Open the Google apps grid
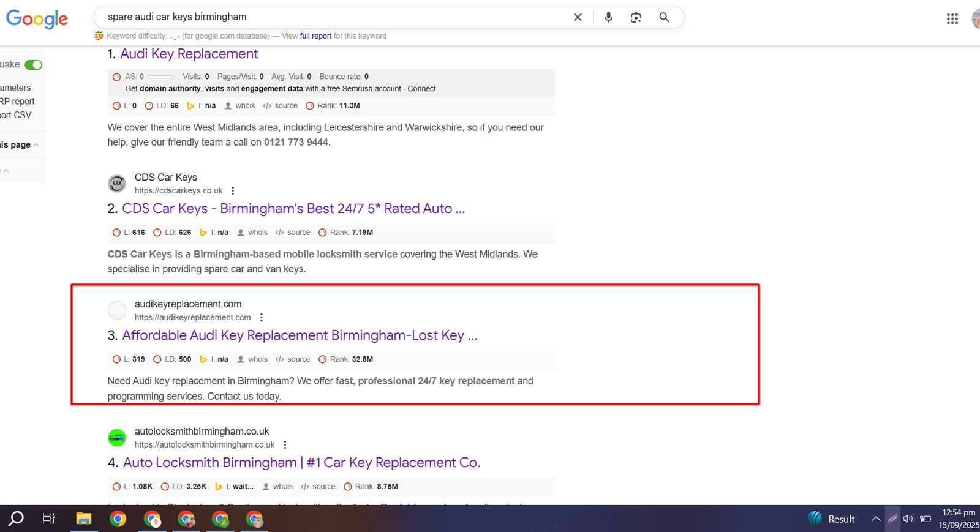Image resolution: width=980 pixels, height=532 pixels. [952, 19]
